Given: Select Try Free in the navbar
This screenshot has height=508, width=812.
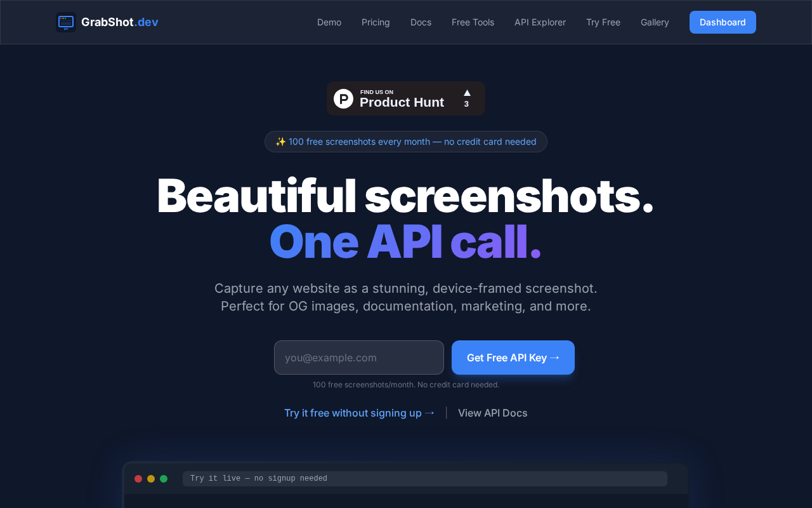Looking at the screenshot, I should click(603, 22).
